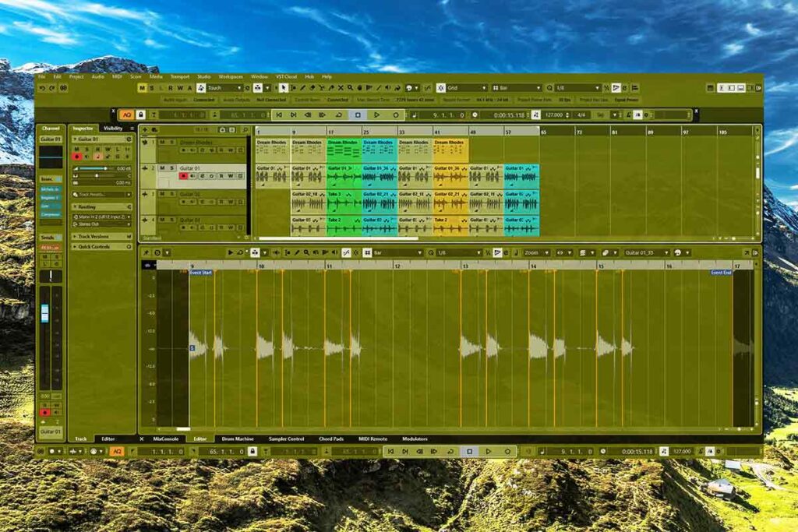Click the Undo arrow in the top toolbar

tap(42, 88)
